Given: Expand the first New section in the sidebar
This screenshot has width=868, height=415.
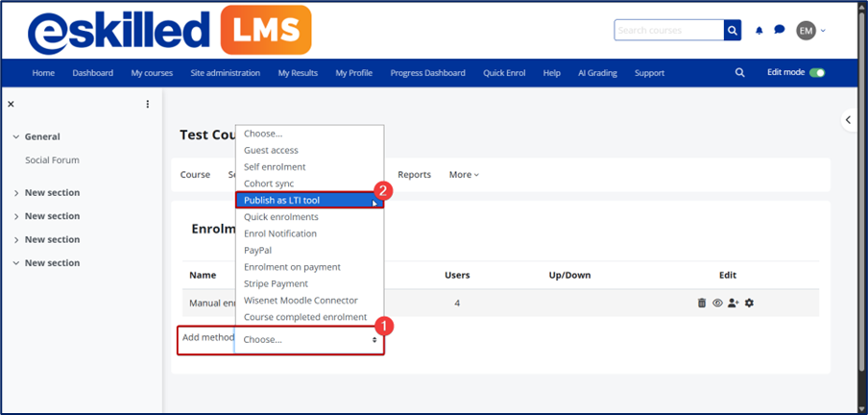Looking at the screenshot, I should pyautogui.click(x=16, y=193).
